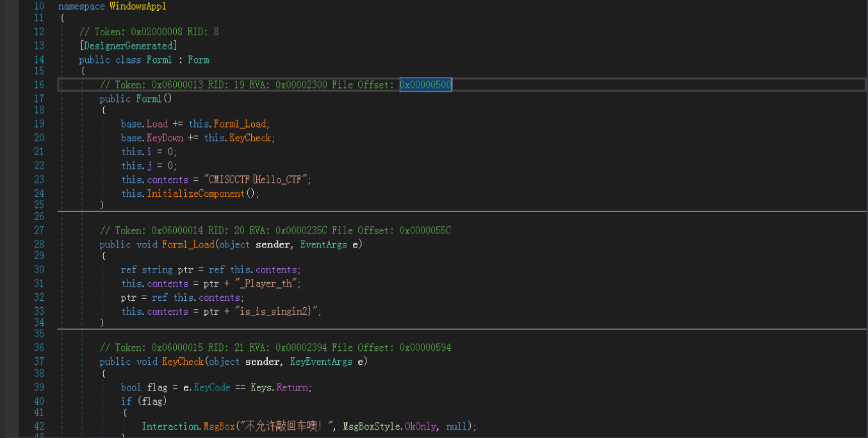This screenshot has height=438, width=868.
Task: Click the highlighted file offset 0x00000500
Action: point(426,85)
